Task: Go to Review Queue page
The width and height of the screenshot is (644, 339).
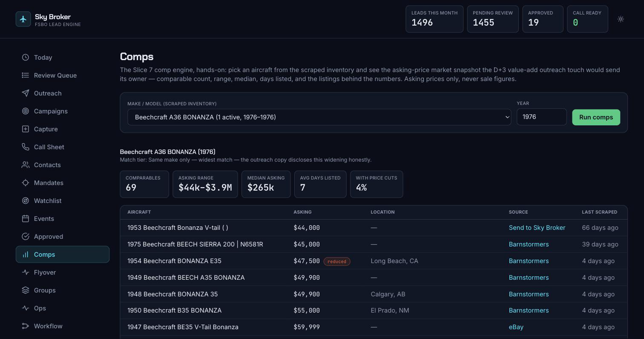Action: [x=63, y=75]
